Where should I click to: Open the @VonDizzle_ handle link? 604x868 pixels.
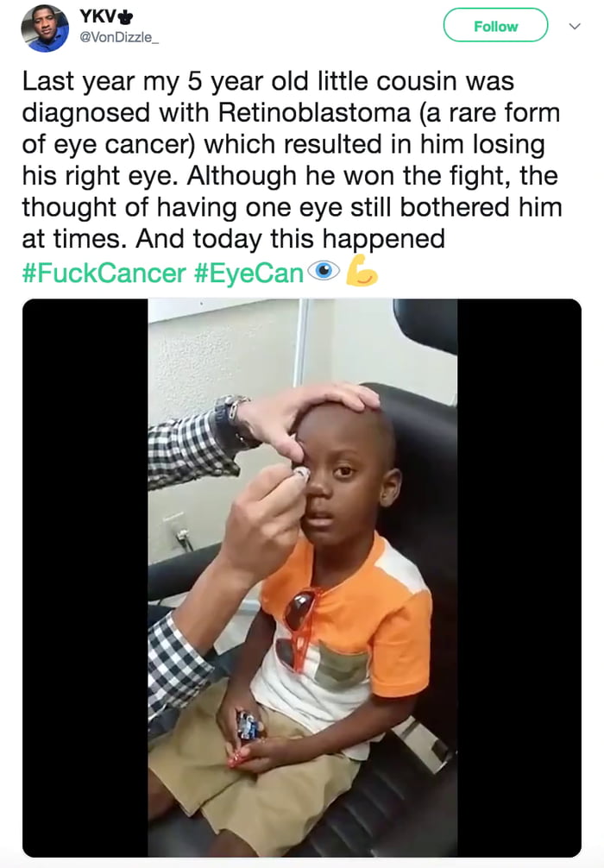(x=119, y=37)
